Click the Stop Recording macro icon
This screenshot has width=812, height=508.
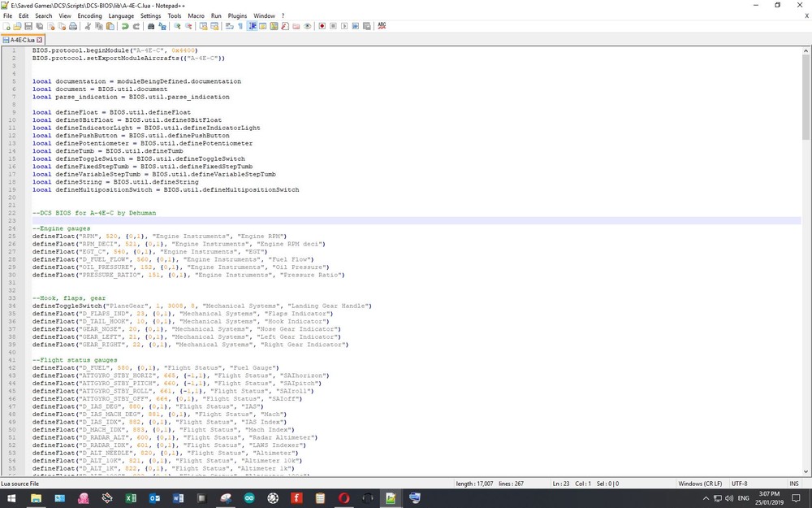tap(333, 26)
